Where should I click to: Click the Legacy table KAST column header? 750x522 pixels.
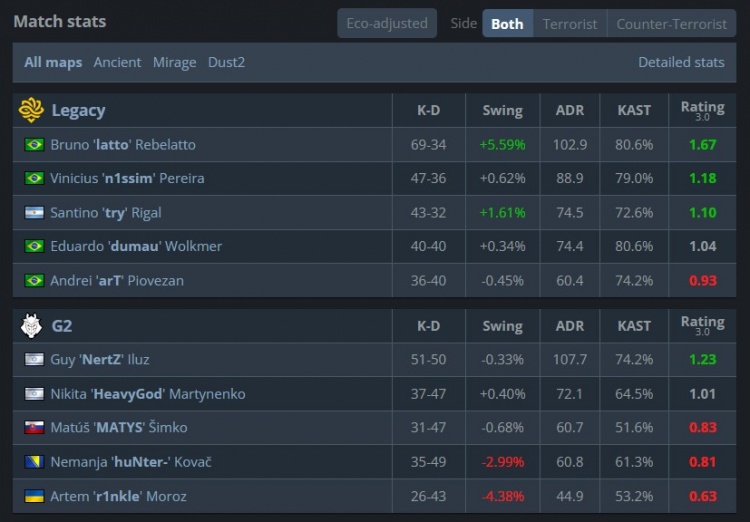[634, 111]
